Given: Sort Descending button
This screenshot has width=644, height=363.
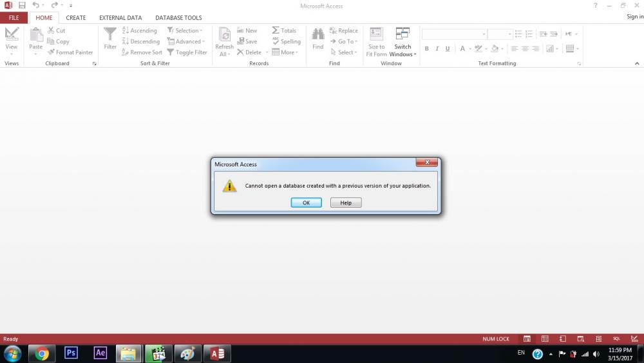Looking at the screenshot, I should click(141, 41).
